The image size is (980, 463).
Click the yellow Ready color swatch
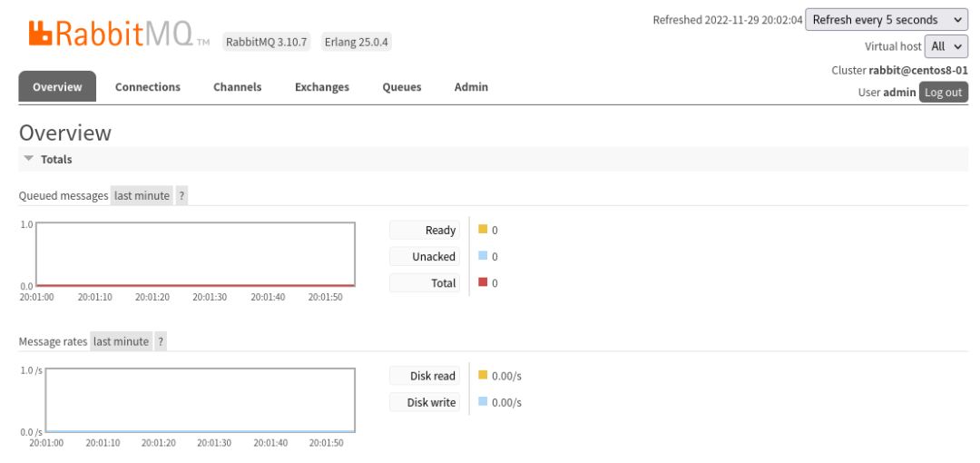tap(483, 229)
